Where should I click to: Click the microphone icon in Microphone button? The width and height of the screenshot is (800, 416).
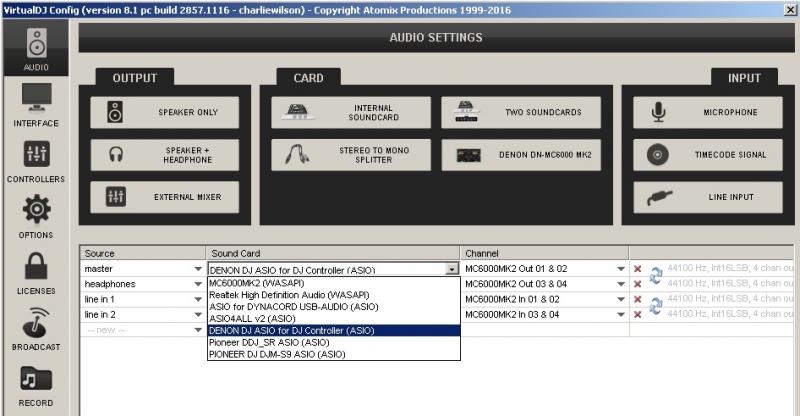659,112
